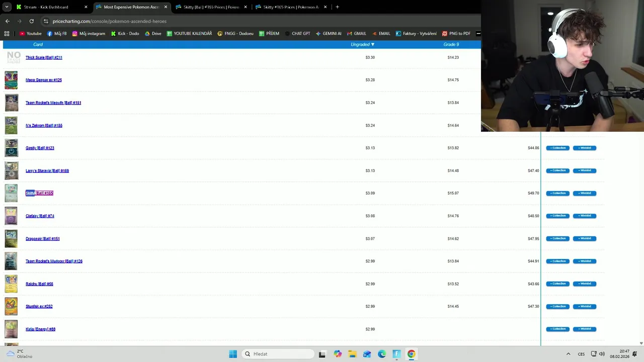Reload the pricecharting page
Image resolution: width=644 pixels, height=362 pixels.
click(x=31, y=21)
